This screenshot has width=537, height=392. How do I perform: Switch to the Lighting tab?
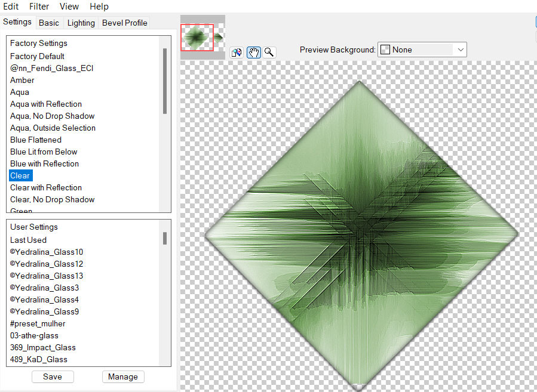tap(81, 23)
